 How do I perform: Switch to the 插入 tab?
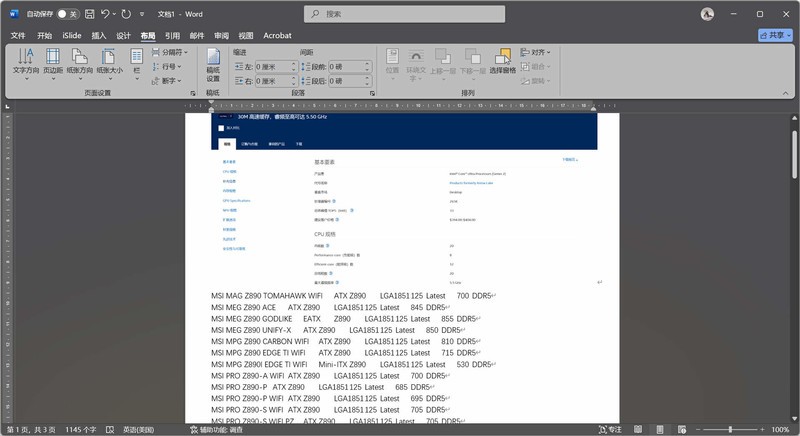click(98, 36)
